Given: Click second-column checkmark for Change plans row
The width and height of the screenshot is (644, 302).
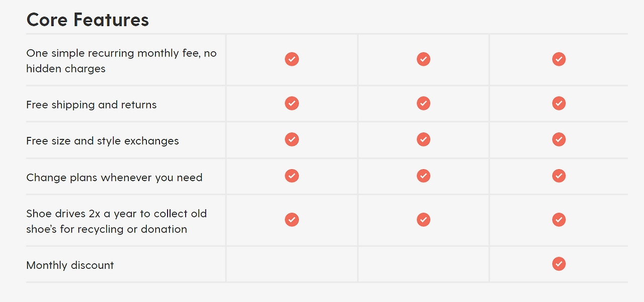Looking at the screenshot, I should click(424, 176).
